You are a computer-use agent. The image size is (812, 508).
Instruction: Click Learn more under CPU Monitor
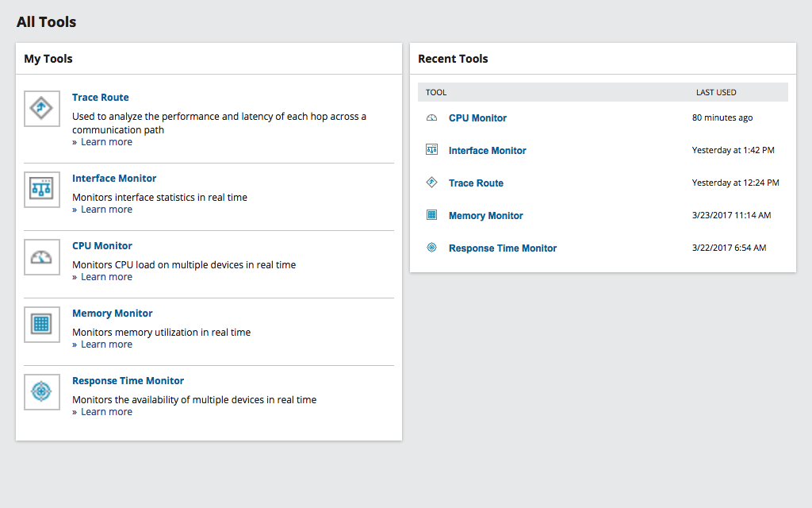[106, 276]
